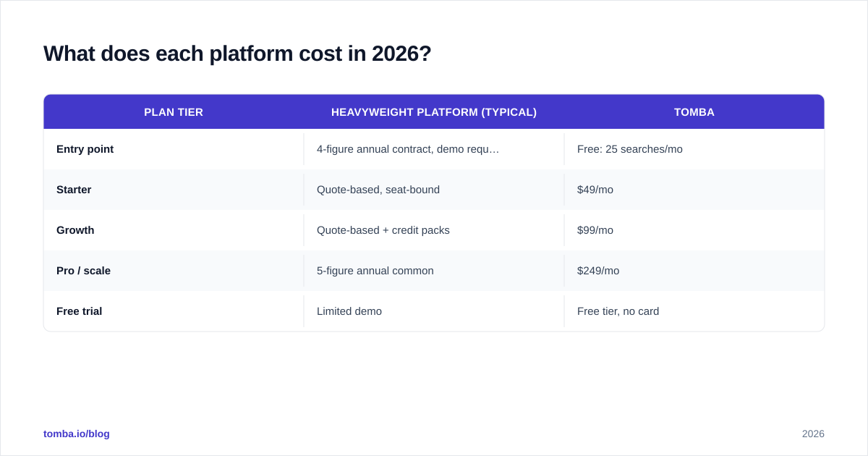Image resolution: width=868 pixels, height=456 pixels.
Task: Click the Free: 25 searches/mo cell
Action: tap(630, 149)
